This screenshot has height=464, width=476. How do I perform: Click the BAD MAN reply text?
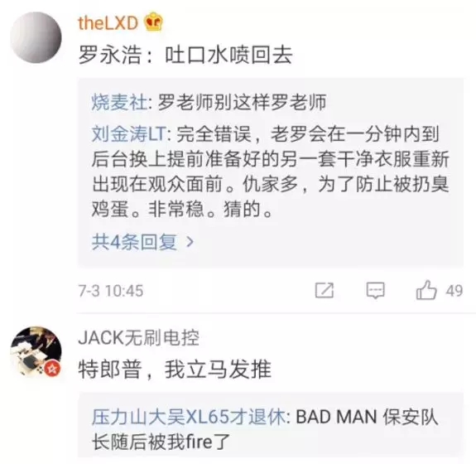coord(265,429)
